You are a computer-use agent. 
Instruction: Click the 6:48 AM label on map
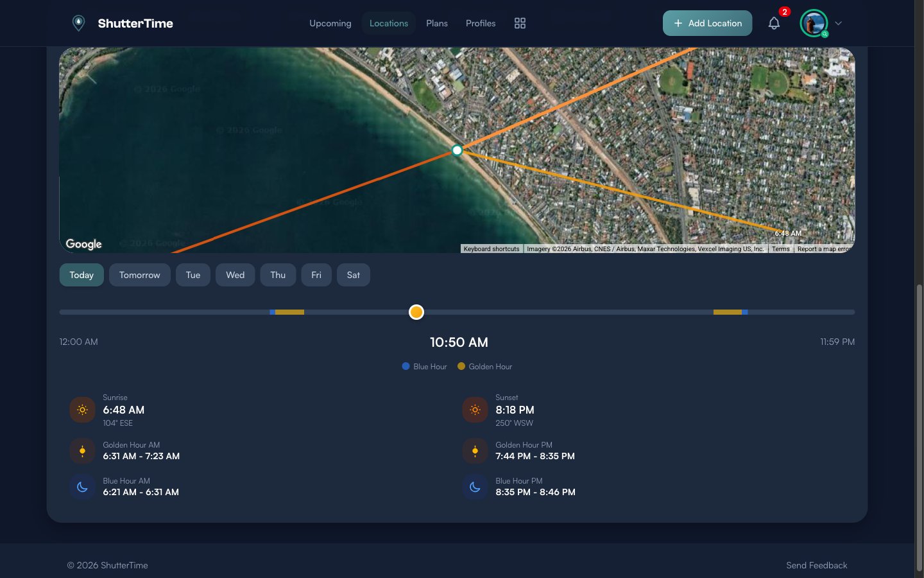(788, 233)
